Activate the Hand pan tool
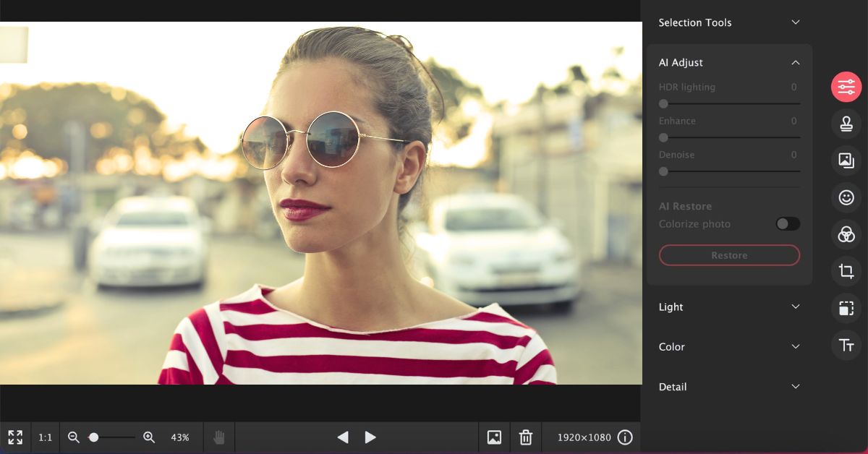The height and width of the screenshot is (454, 868). (219, 437)
